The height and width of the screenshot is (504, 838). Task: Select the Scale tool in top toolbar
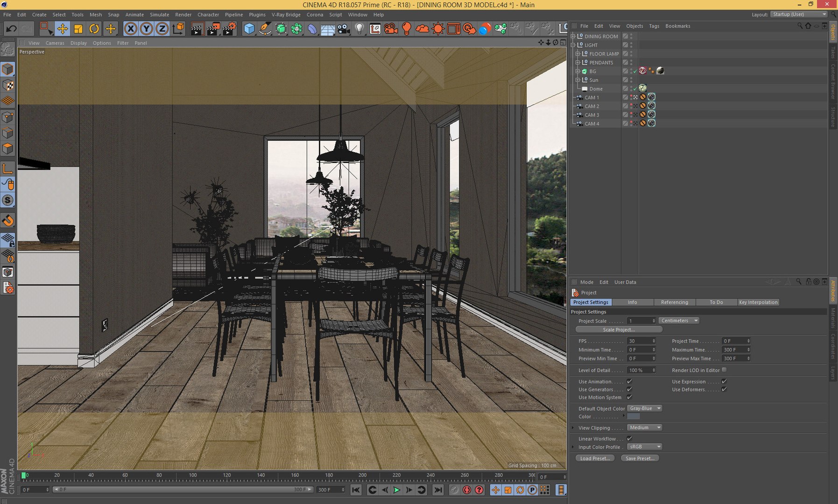[78, 29]
